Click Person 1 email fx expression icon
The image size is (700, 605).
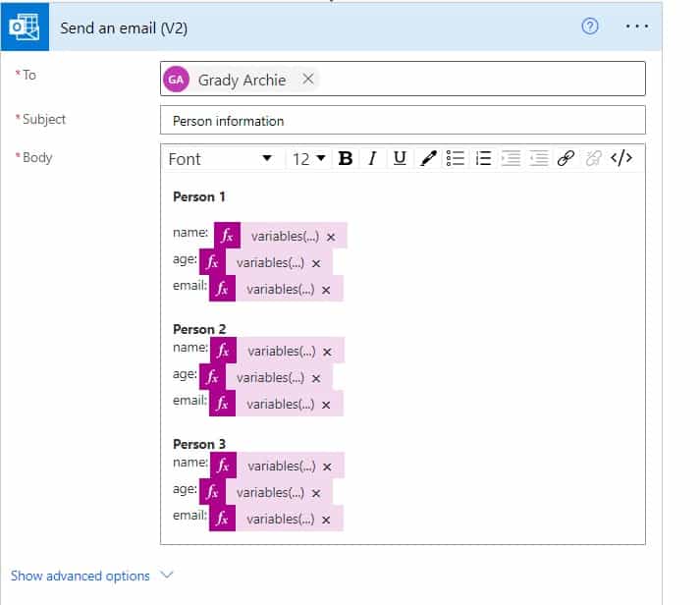pyautogui.click(x=222, y=289)
